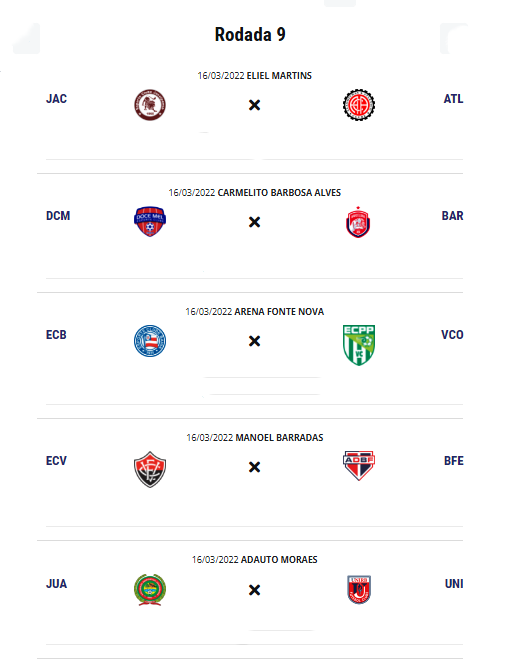Viewport: 507px width, 669px height.
Task: Click the Jacuipense team crest
Action: 150,105
